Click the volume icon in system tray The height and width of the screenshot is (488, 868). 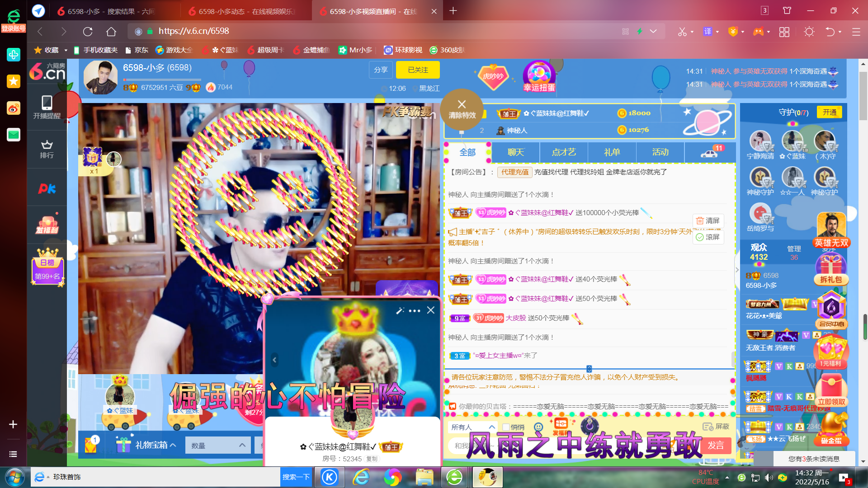click(x=769, y=477)
